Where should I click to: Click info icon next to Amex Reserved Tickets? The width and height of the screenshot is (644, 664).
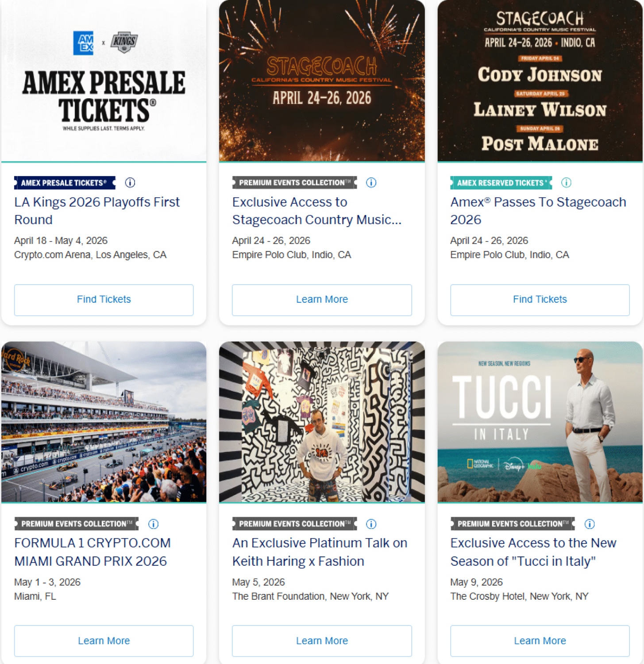[x=566, y=182]
